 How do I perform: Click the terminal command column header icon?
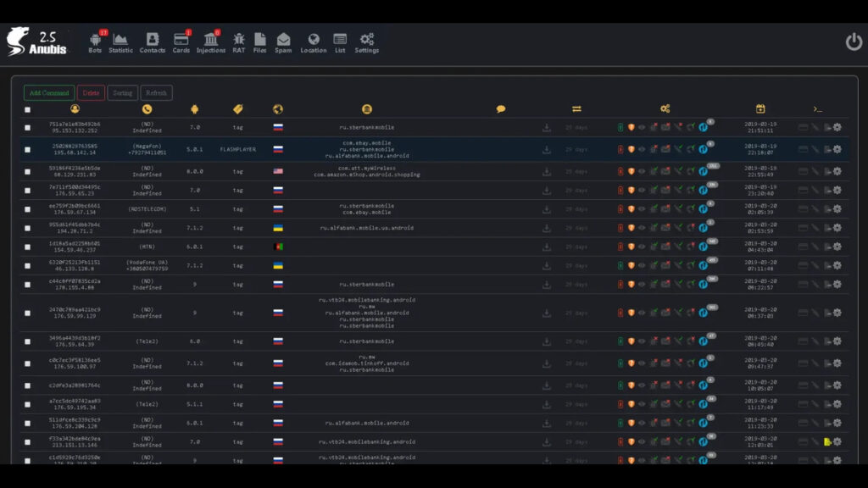[x=818, y=109]
